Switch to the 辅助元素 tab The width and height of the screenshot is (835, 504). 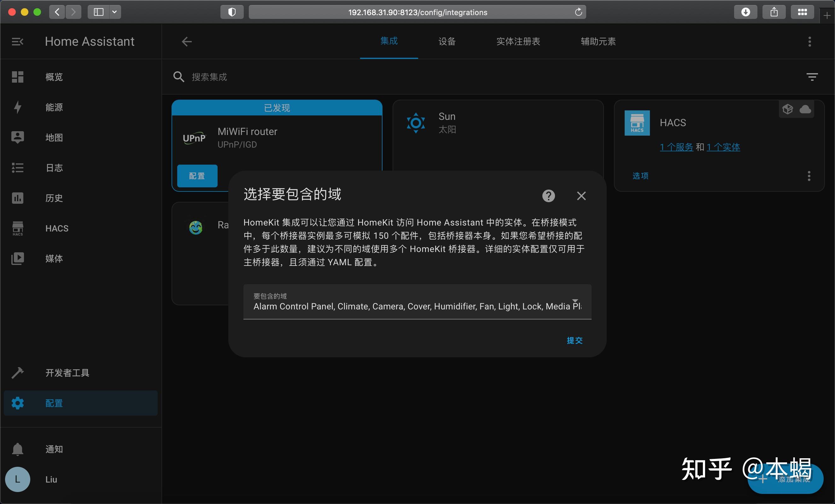click(x=598, y=41)
